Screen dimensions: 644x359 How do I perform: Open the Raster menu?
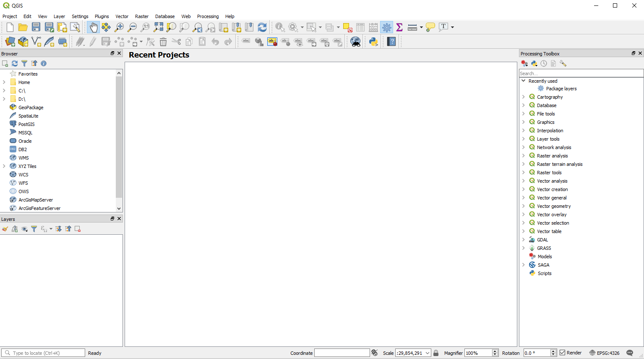coord(142,16)
